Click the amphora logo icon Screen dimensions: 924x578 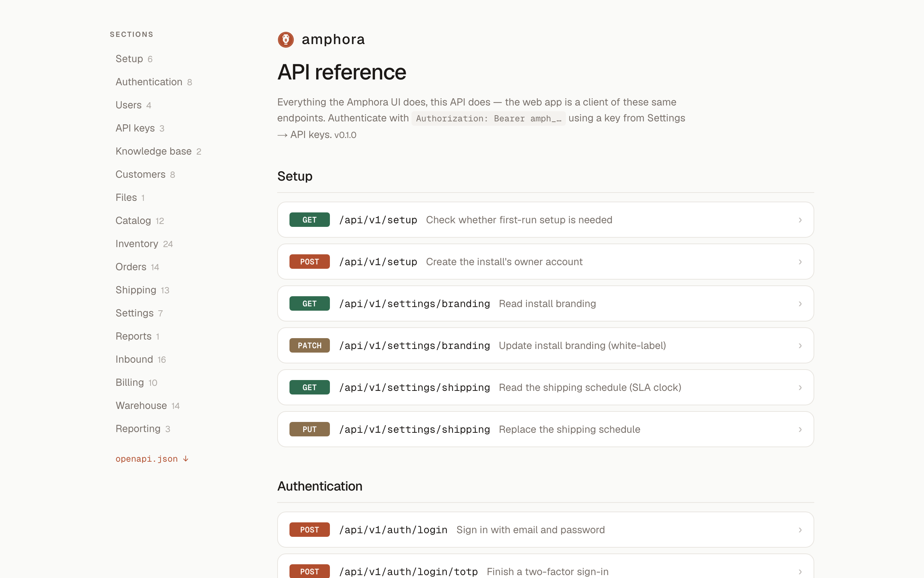pyautogui.click(x=286, y=40)
